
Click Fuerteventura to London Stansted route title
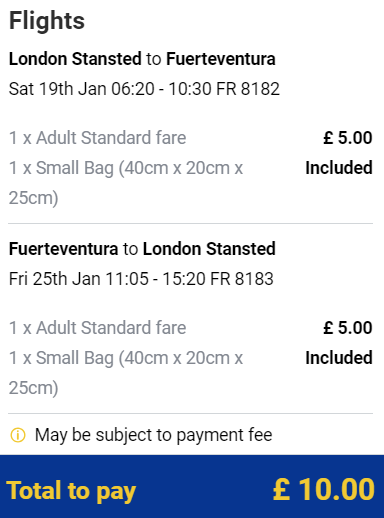pyautogui.click(x=142, y=249)
